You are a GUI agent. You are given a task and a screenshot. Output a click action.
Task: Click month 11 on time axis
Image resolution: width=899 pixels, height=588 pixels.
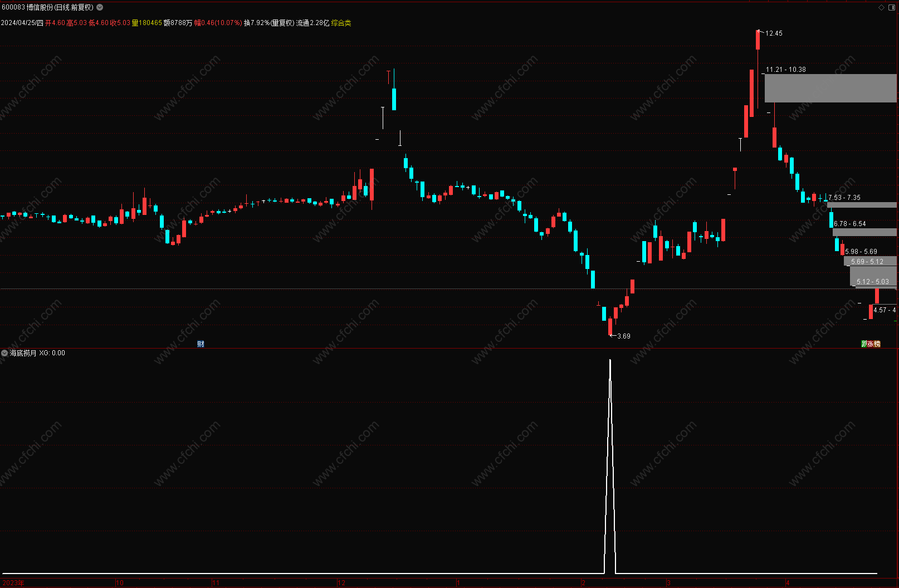216,583
